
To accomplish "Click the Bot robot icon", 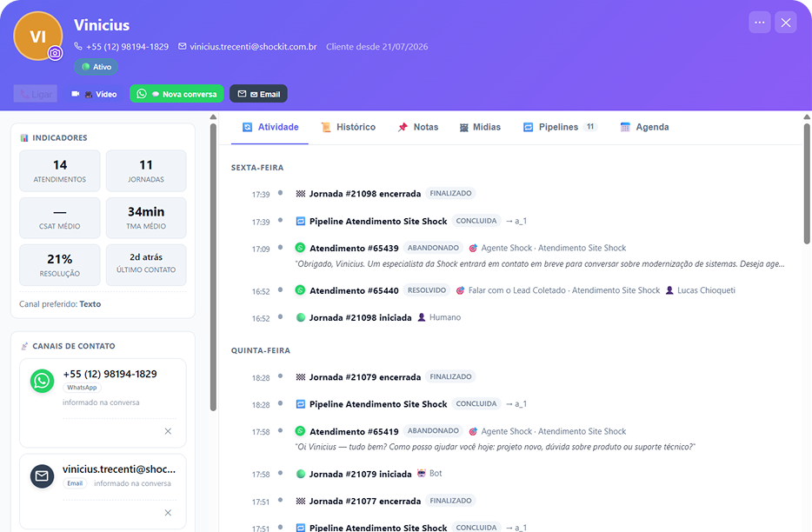I will 422,473.
